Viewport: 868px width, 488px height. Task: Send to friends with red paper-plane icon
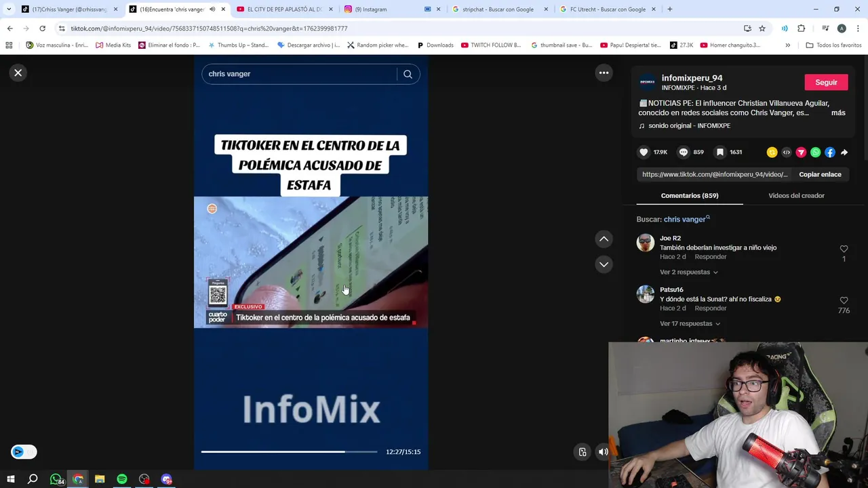[801, 152]
